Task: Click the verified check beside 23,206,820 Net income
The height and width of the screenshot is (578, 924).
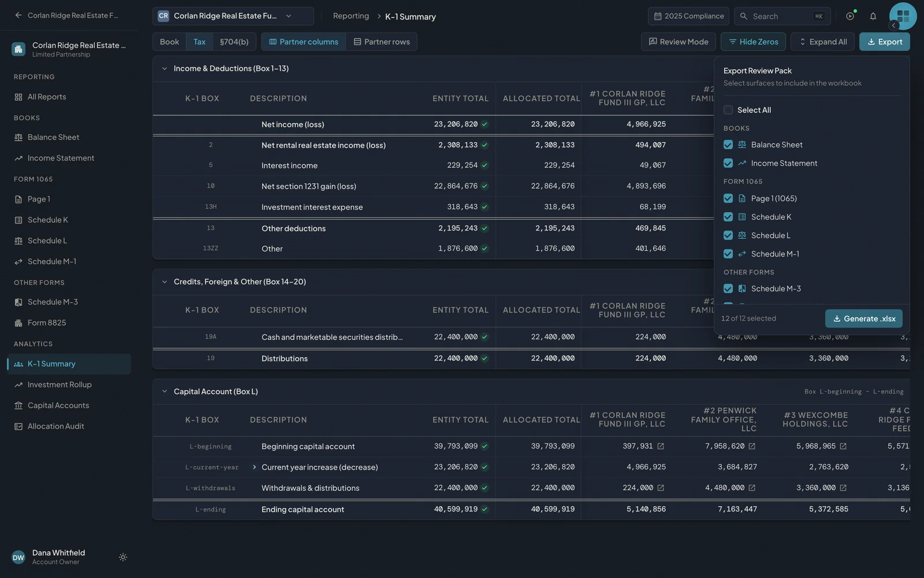Action: 485,124
